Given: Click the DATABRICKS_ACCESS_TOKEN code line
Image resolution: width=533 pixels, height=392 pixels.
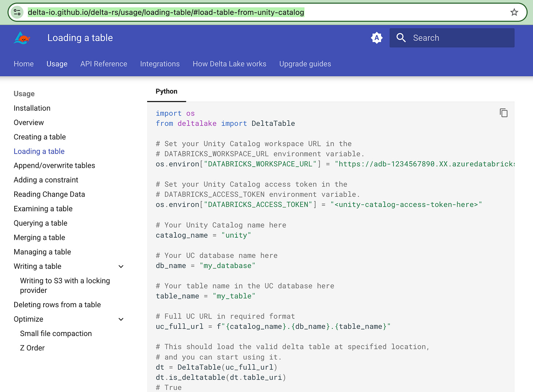Looking at the screenshot, I should pos(319,205).
